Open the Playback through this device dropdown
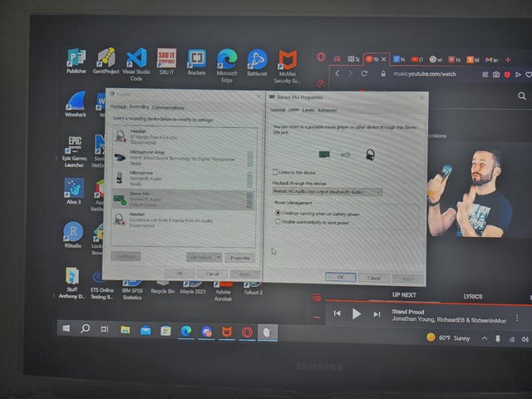The width and height of the screenshot is (532, 399). click(327, 192)
